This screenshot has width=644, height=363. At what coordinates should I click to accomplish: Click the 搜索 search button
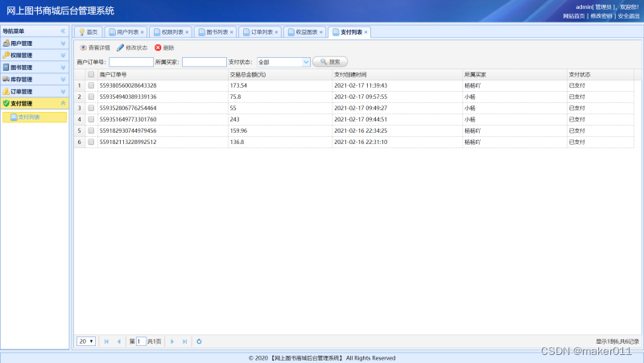(x=330, y=62)
